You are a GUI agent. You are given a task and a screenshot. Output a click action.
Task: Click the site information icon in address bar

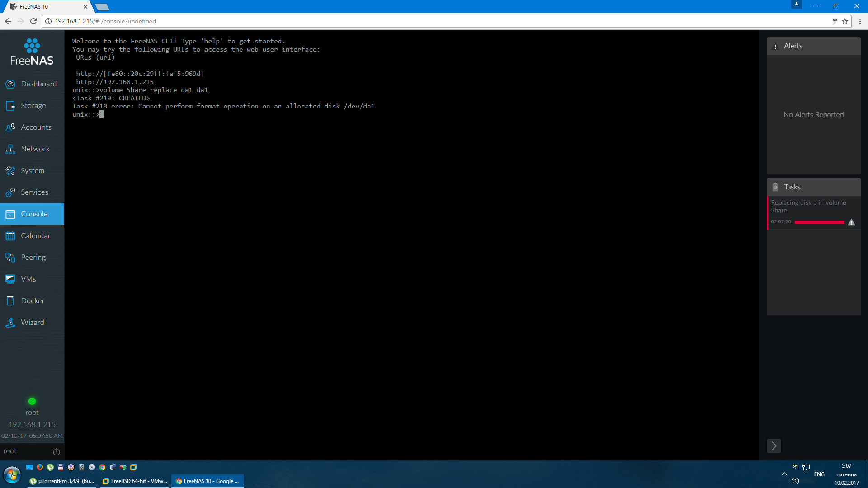[48, 21]
